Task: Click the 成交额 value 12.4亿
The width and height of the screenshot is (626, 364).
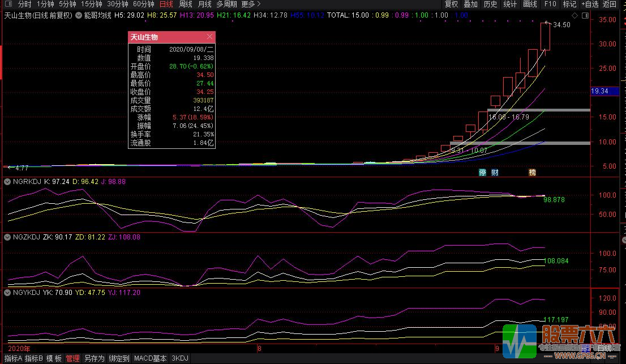Action: point(204,109)
